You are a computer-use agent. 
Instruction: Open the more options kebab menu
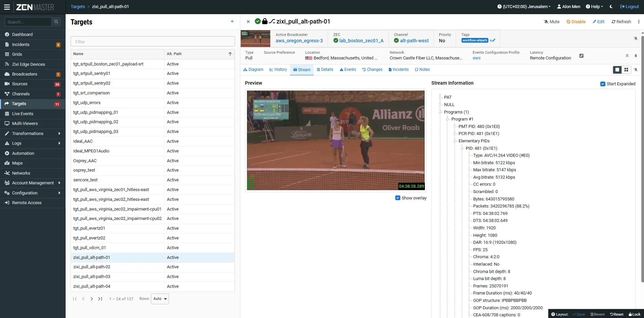(x=639, y=21)
